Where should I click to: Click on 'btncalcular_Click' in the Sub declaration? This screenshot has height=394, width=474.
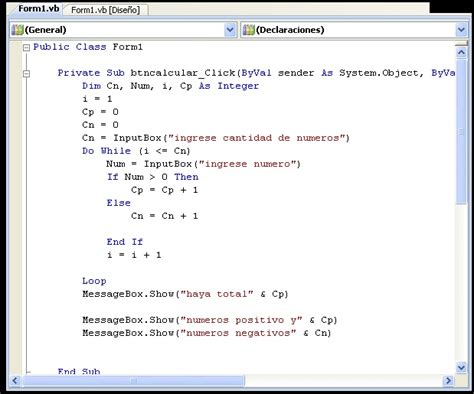point(183,73)
